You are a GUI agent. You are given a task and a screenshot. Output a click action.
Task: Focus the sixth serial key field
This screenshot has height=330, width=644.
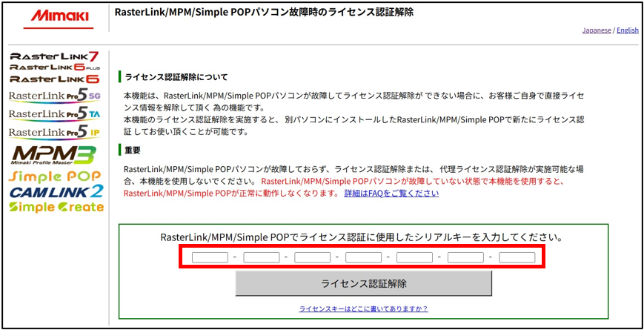click(465, 257)
